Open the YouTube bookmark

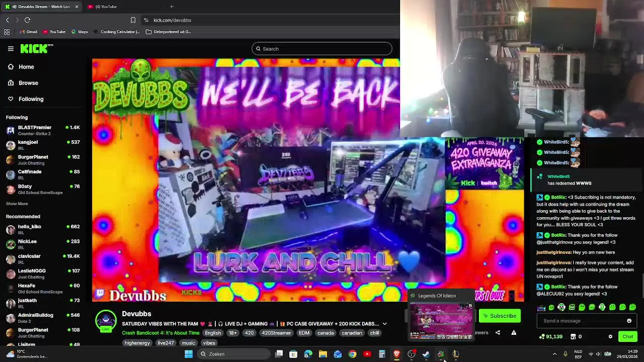click(x=54, y=32)
